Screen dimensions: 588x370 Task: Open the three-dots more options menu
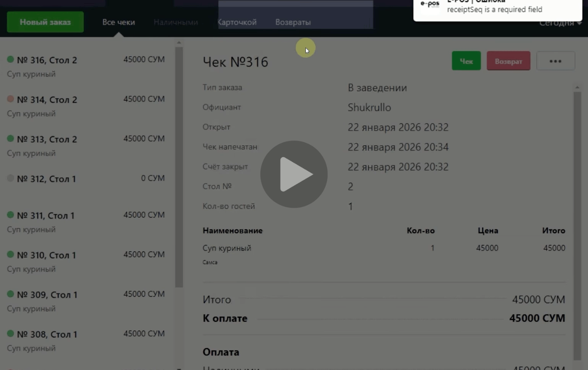point(555,61)
